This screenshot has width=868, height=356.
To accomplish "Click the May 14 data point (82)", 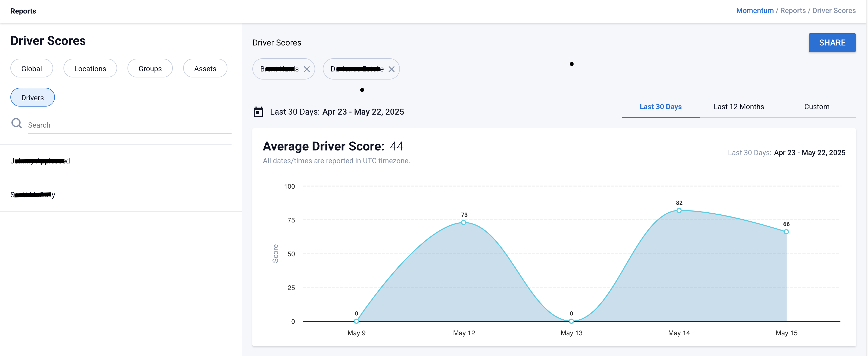I will click(679, 211).
